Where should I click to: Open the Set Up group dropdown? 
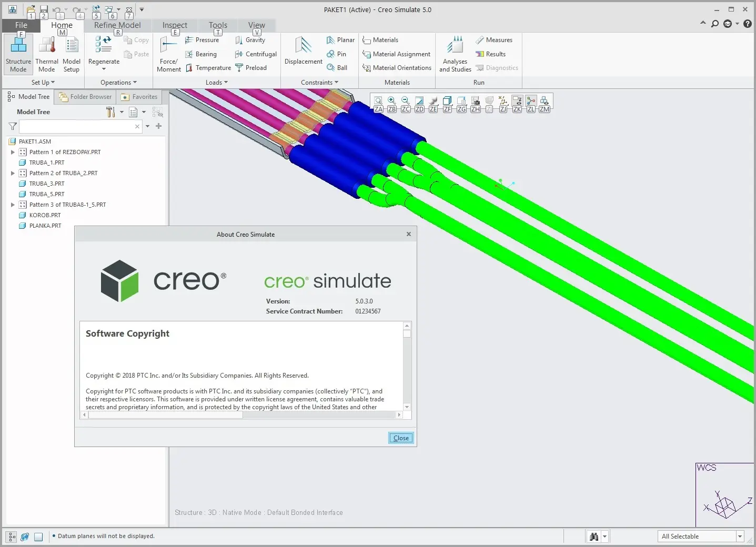43,83
